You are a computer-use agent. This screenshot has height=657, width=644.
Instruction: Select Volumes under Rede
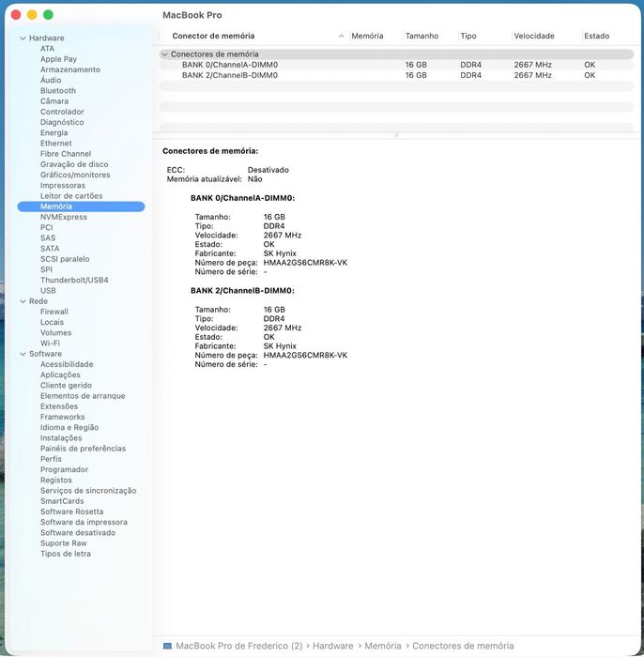point(55,332)
